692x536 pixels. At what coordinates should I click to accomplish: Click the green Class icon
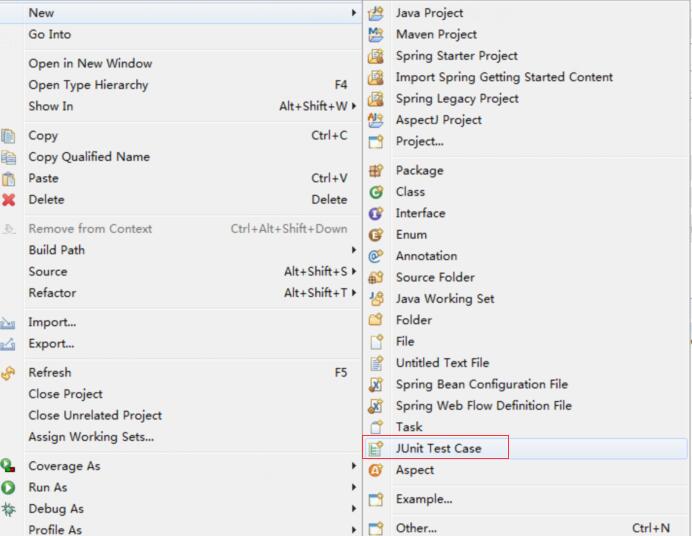(376, 192)
